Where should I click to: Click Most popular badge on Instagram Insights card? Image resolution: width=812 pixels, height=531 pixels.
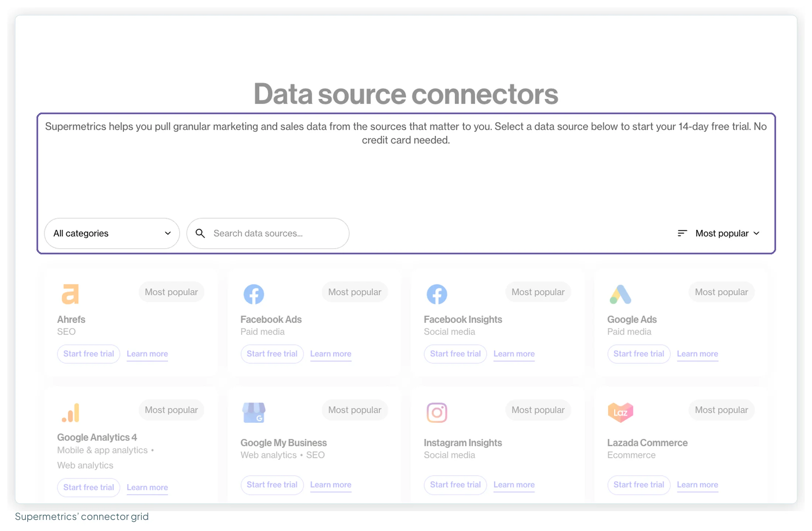click(x=538, y=410)
